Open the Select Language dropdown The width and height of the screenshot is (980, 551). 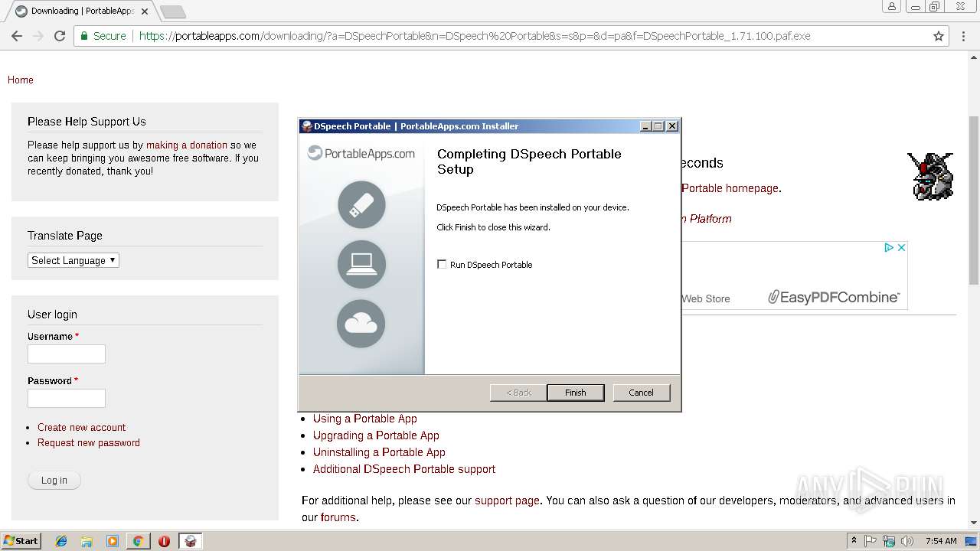73,260
